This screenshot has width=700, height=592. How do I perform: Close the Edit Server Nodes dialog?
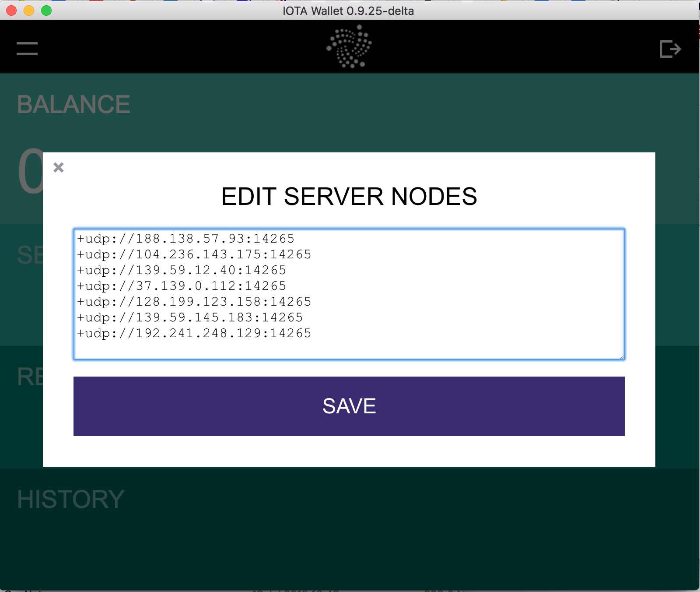pos(59,167)
